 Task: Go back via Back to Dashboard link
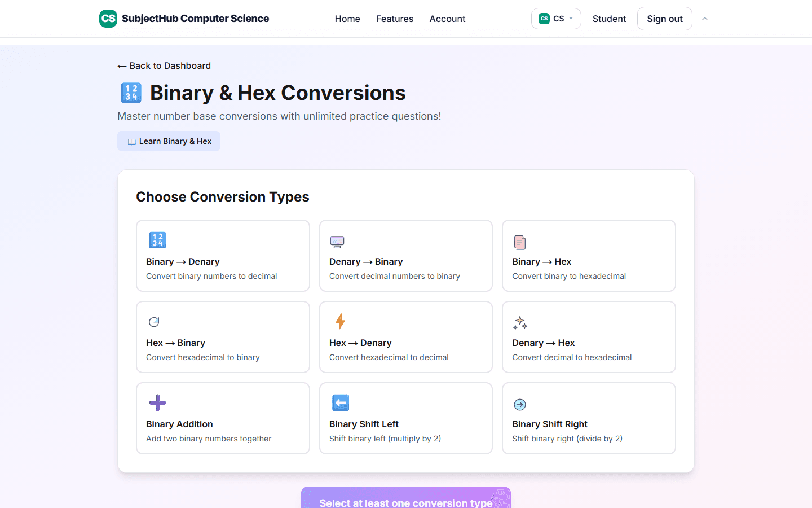[x=164, y=65]
